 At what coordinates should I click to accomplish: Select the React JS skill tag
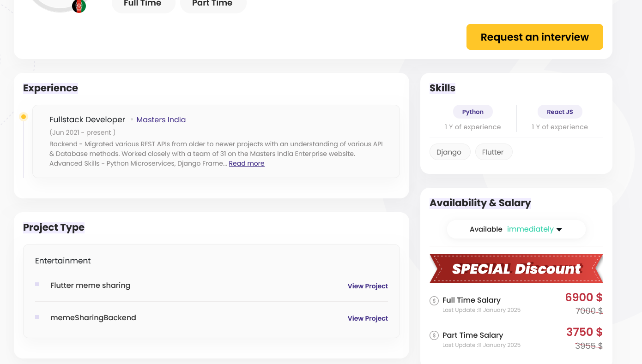click(x=560, y=112)
